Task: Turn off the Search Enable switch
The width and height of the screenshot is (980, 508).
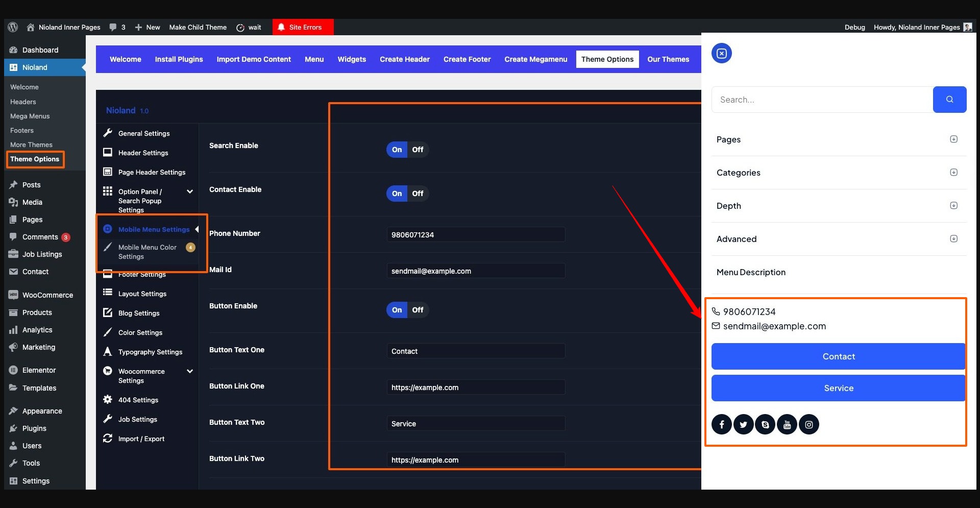Action: 418,150
